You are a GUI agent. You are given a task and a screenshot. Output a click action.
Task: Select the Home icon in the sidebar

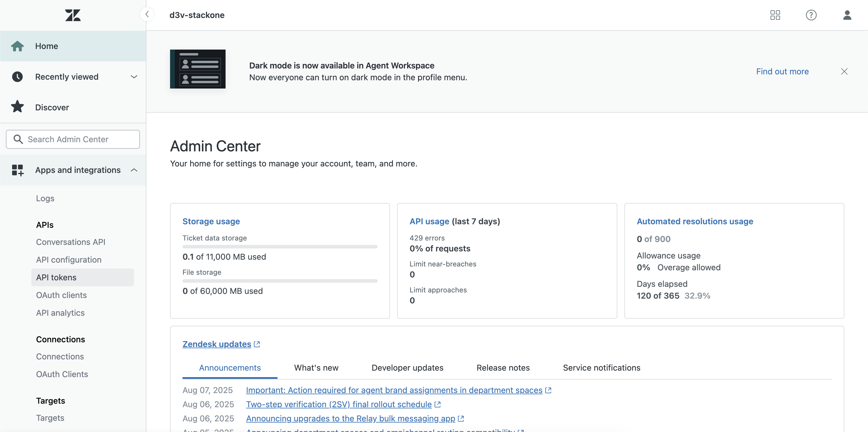pyautogui.click(x=17, y=46)
